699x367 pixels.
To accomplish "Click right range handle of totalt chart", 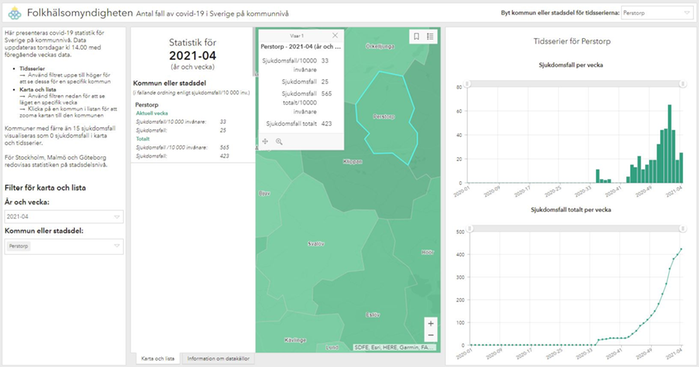I will [682, 229].
